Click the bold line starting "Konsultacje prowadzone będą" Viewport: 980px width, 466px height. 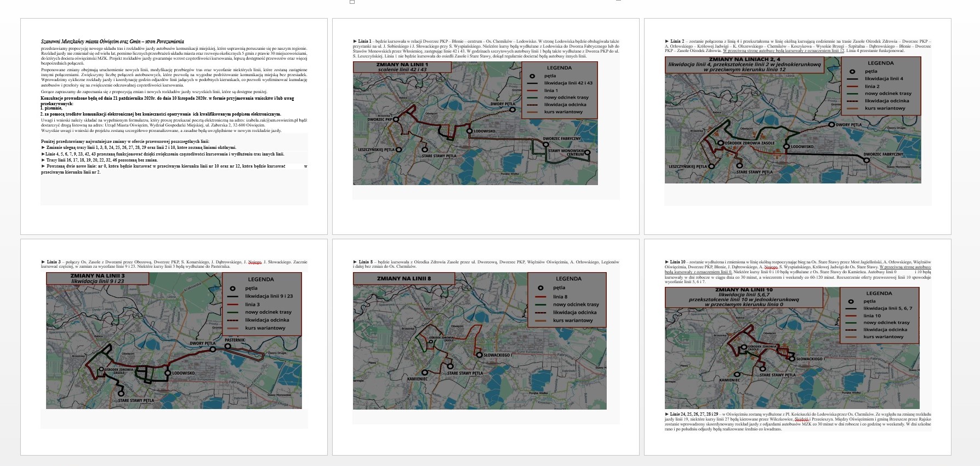(x=167, y=98)
